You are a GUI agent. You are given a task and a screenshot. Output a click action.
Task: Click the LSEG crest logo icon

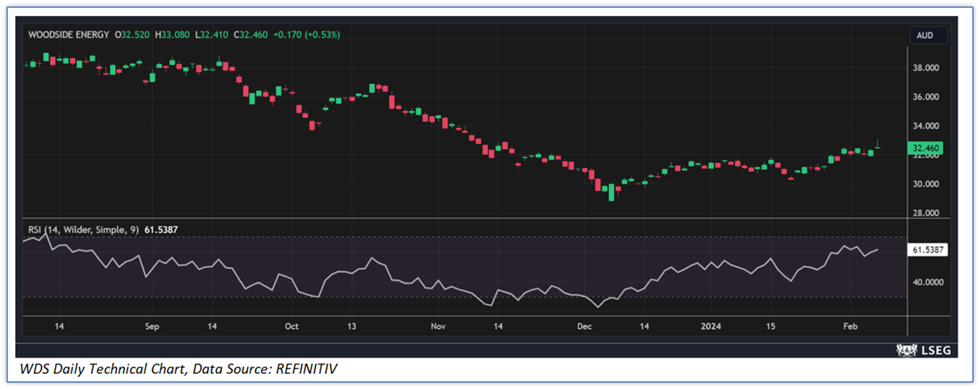906,350
